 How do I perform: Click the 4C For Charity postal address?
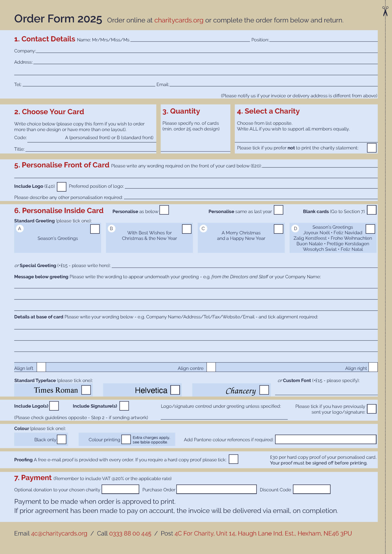tap(263, 533)
